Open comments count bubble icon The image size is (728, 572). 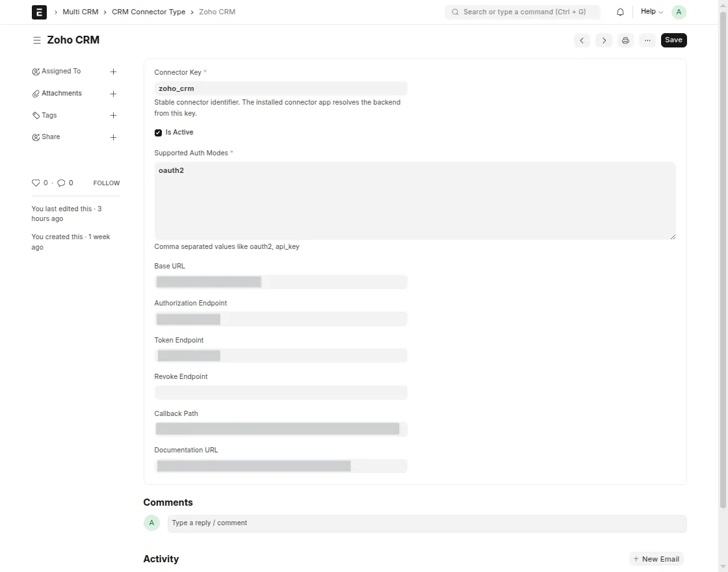click(61, 183)
